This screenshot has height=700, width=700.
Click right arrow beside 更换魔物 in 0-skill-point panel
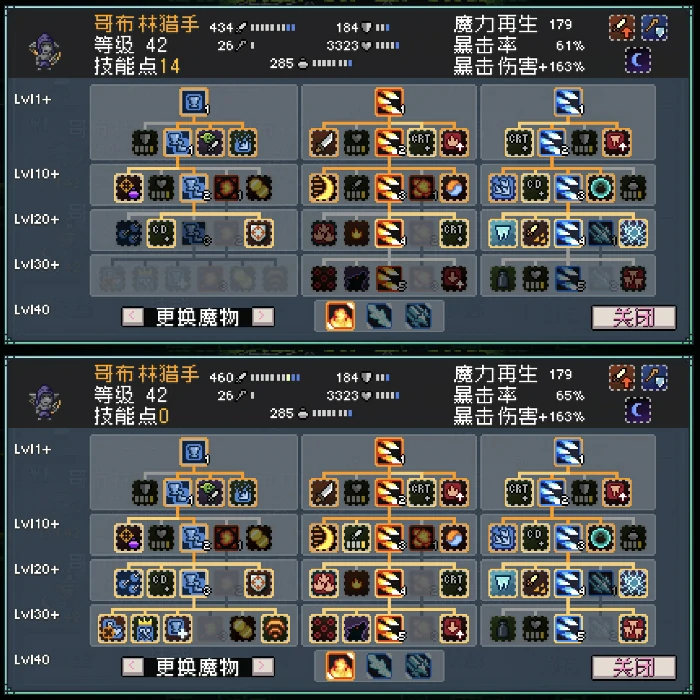(x=263, y=667)
